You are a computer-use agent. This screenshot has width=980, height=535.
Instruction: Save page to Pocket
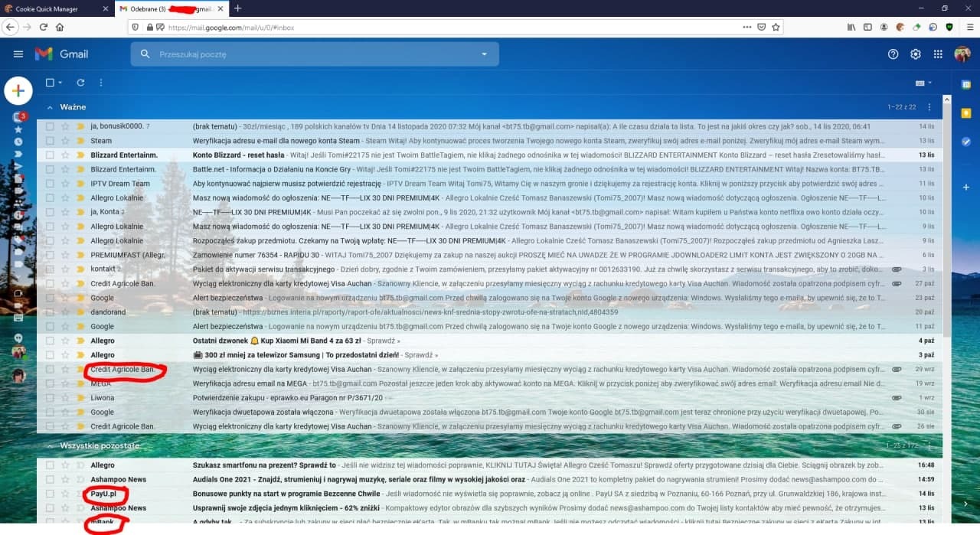(761, 27)
